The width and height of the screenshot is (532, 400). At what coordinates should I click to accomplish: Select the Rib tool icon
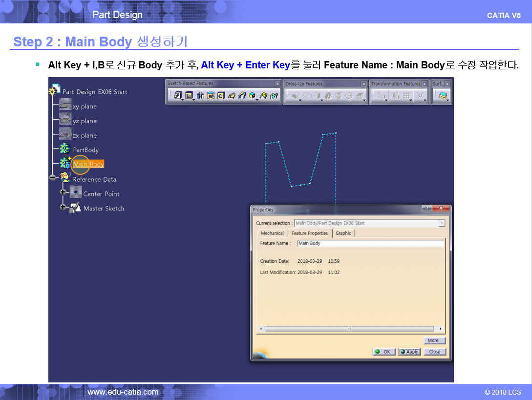tap(232, 96)
